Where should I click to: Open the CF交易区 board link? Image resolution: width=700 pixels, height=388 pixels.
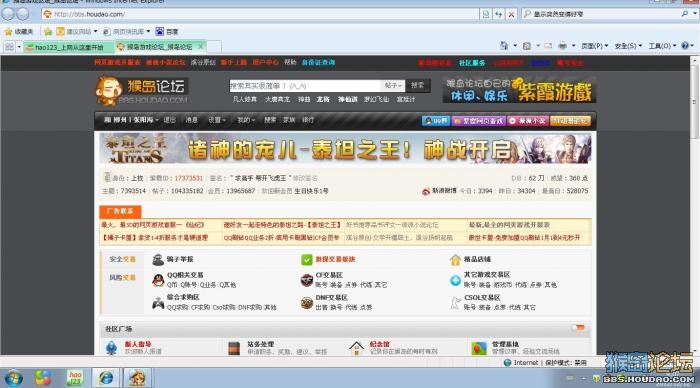coord(329,275)
